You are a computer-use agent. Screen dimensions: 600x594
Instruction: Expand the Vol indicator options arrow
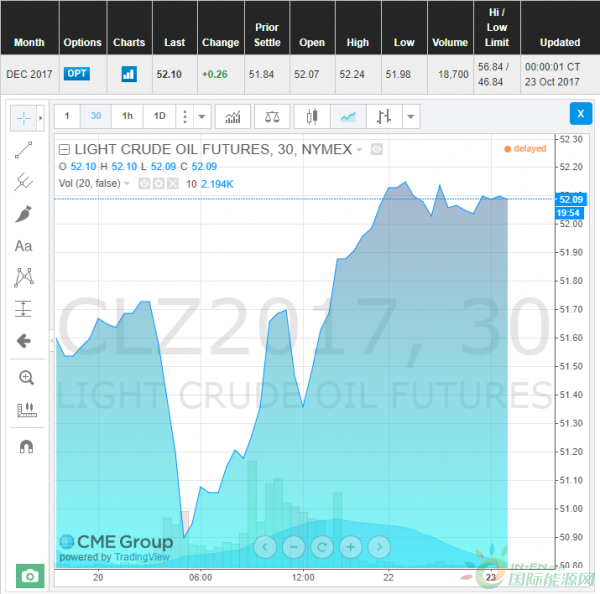[128, 184]
